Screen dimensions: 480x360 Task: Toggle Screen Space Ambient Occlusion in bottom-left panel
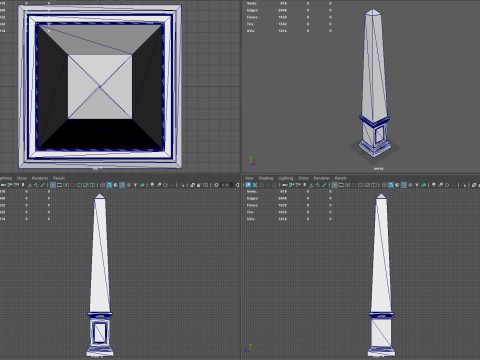click(x=152, y=185)
